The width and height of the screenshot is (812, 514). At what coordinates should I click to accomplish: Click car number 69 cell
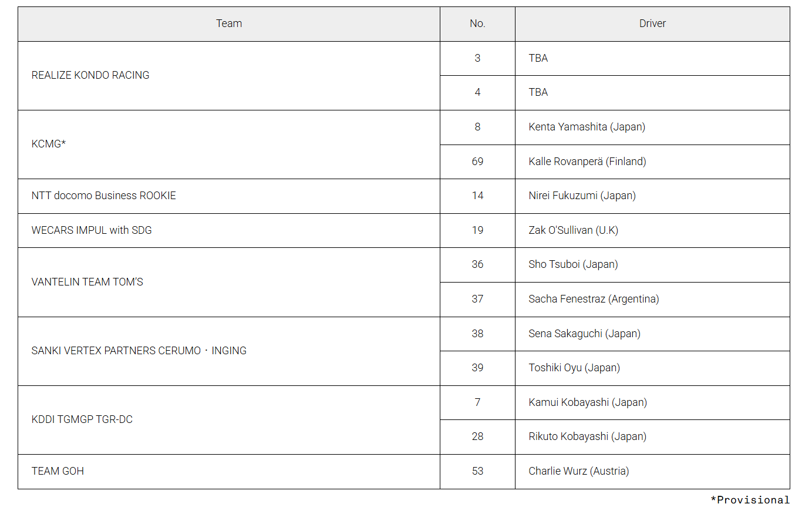[x=477, y=162]
